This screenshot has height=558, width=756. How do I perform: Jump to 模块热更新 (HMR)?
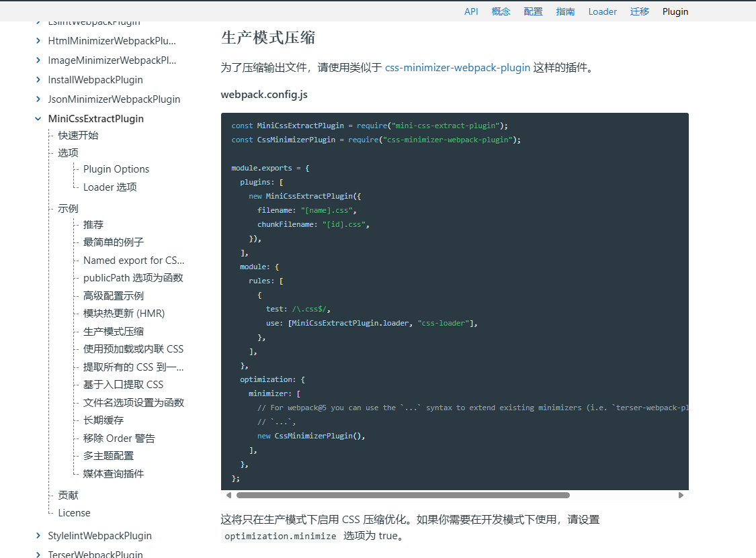tap(124, 314)
